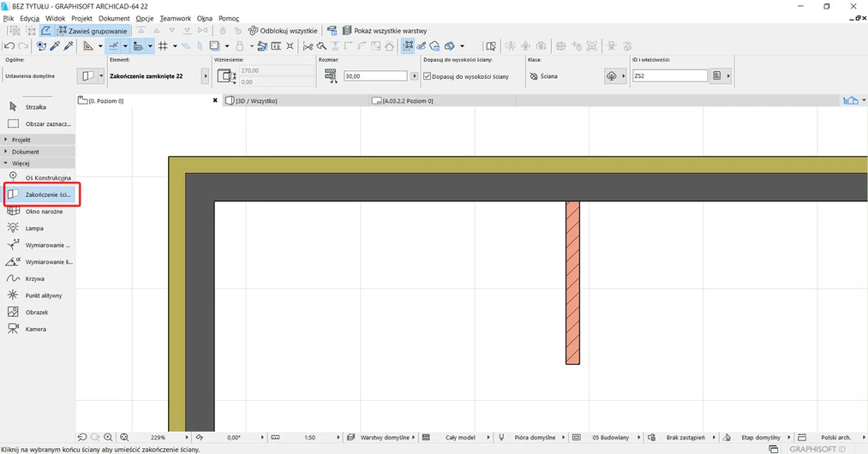Switch to the A.03.2.2 Poziom 0 tab

pyautogui.click(x=443, y=101)
